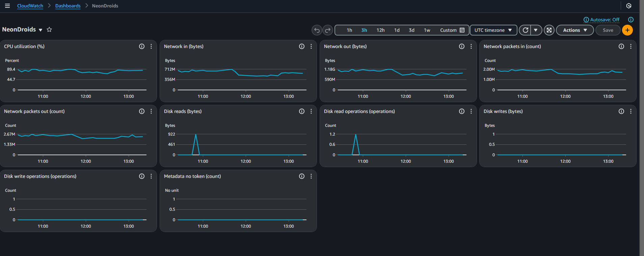Click the Save button
644x256 pixels.
(x=608, y=30)
